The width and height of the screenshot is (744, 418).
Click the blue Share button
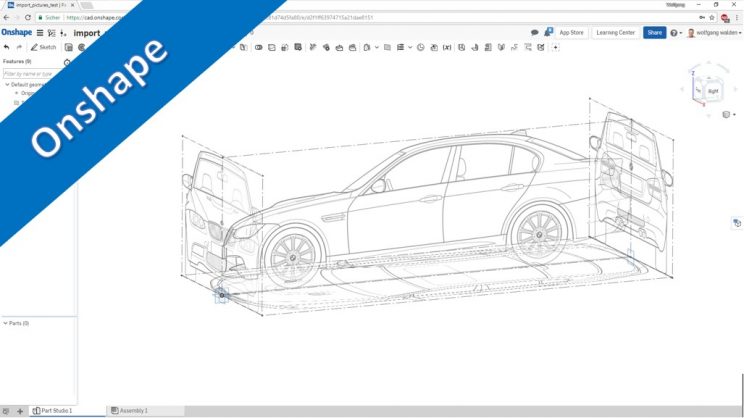654,33
